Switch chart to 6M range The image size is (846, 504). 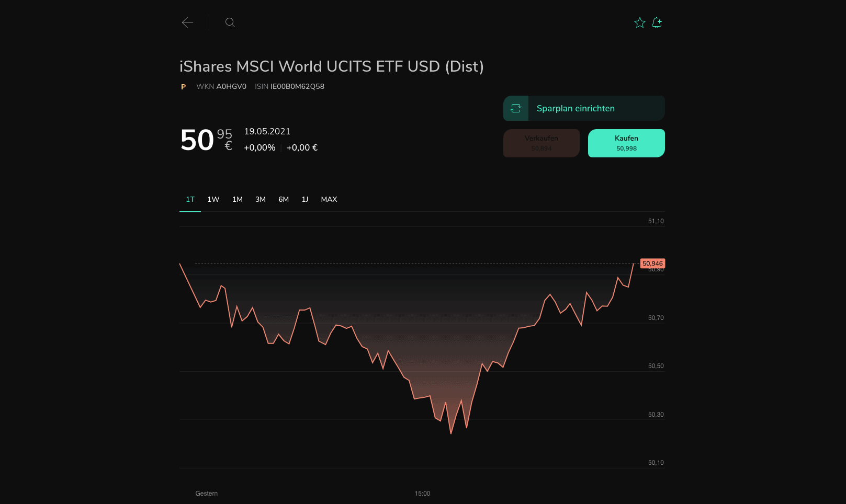pyautogui.click(x=284, y=199)
